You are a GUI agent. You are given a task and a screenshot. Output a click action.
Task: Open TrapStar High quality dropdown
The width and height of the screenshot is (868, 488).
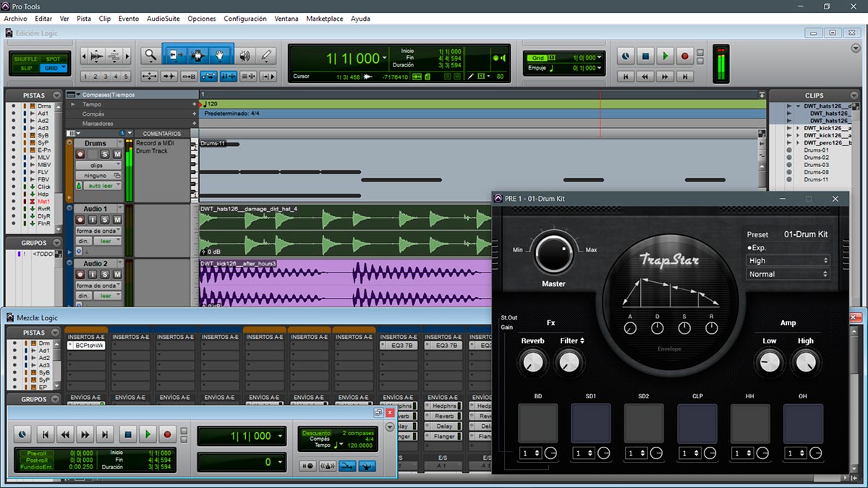tap(788, 260)
